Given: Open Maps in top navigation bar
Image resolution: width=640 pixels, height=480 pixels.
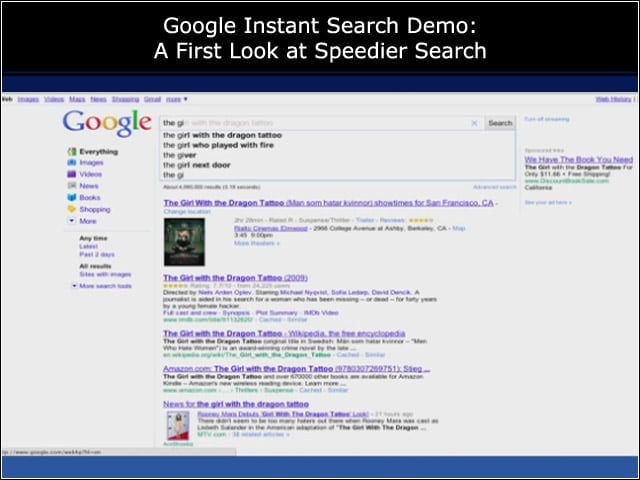Looking at the screenshot, I should (x=77, y=99).
